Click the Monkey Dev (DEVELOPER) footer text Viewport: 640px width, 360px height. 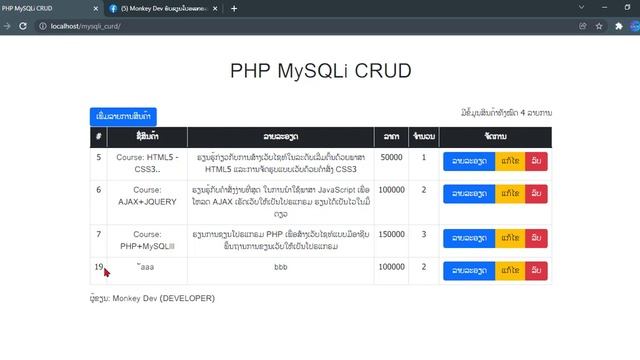click(x=164, y=298)
